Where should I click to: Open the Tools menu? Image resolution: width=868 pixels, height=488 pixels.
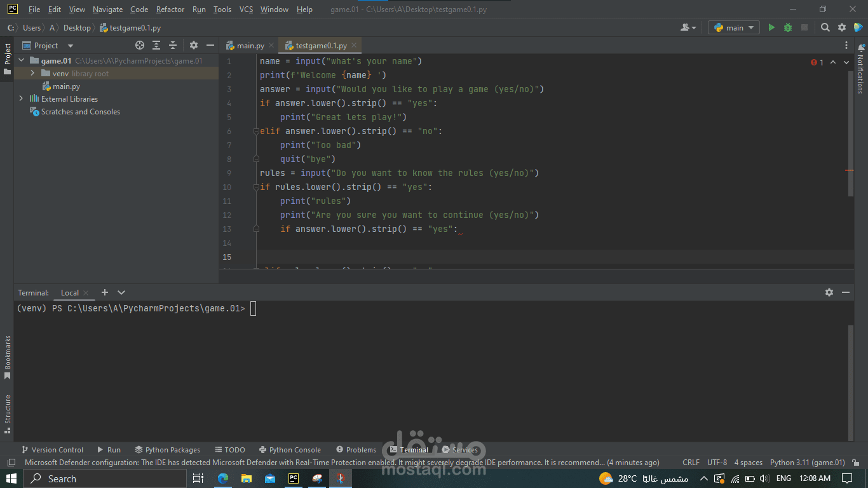[x=222, y=10]
